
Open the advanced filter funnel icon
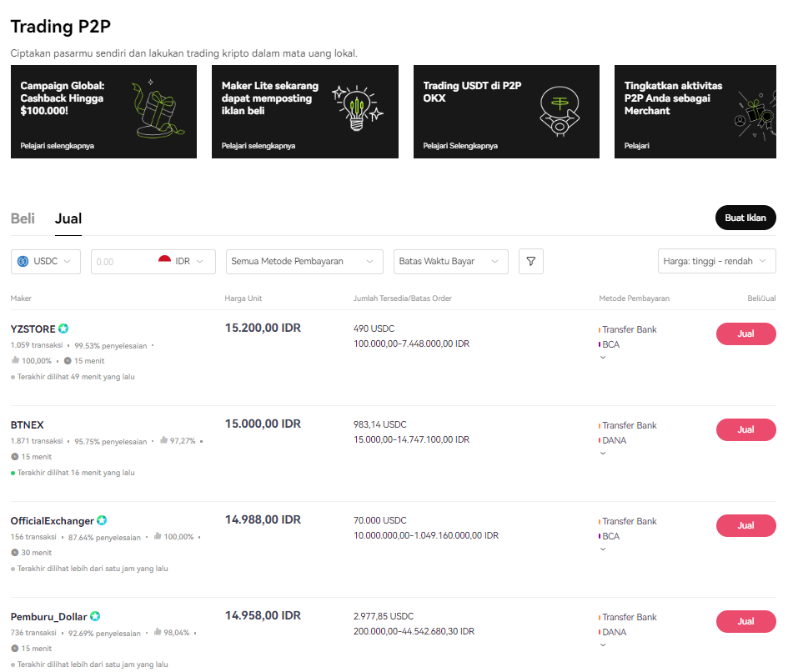coord(530,261)
